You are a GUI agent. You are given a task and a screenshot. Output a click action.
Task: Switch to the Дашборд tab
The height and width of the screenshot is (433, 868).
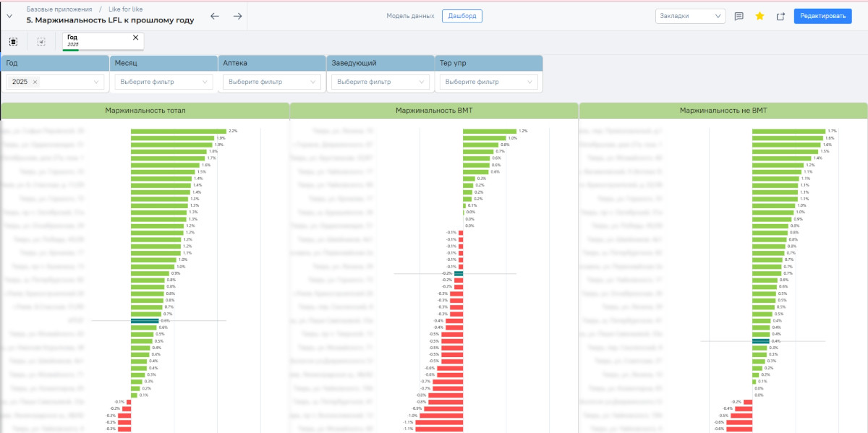pyautogui.click(x=461, y=16)
